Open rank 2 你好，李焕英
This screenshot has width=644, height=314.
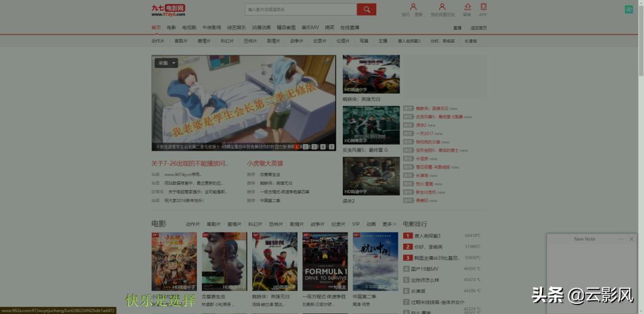pos(428,247)
